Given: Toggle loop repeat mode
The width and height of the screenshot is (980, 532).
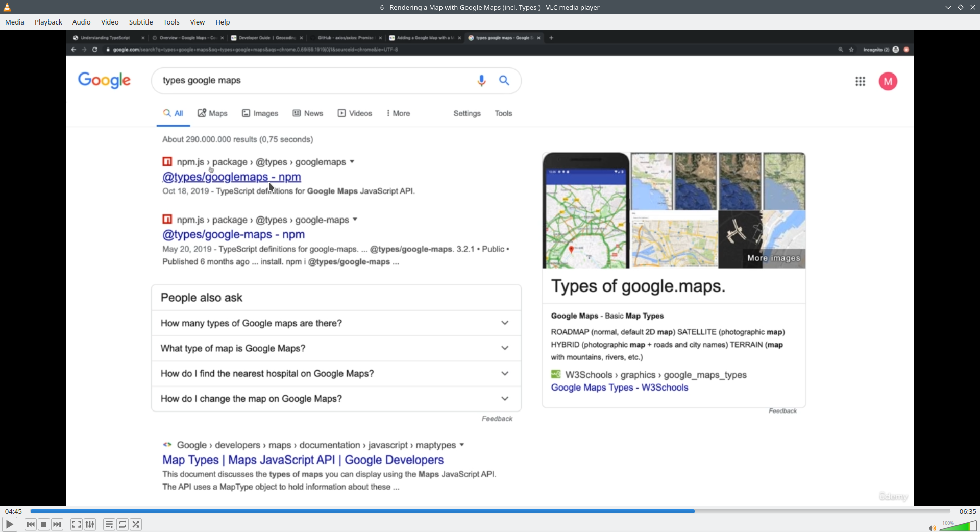Looking at the screenshot, I should [122, 524].
